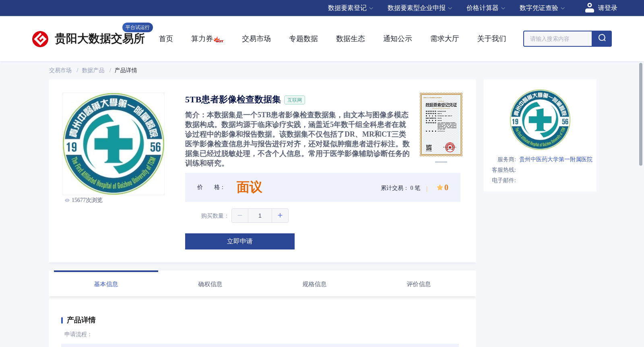Click the eye icon beside view count

point(67,200)
